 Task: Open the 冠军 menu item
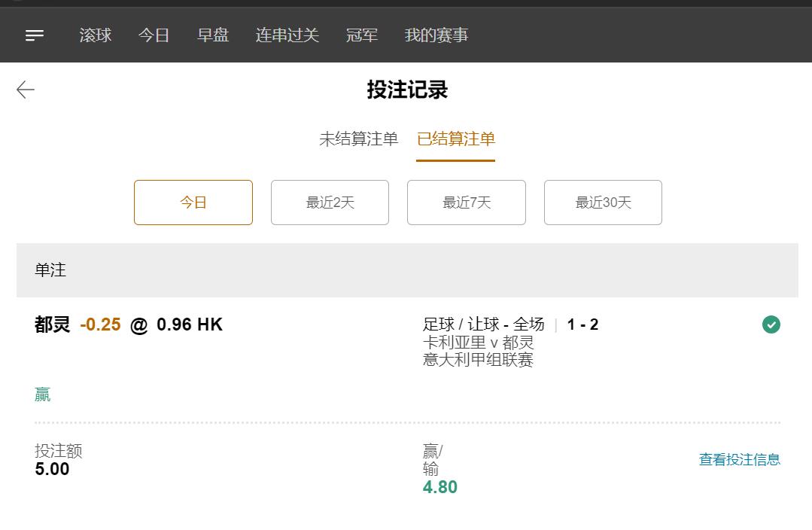[x=362, y=35]
